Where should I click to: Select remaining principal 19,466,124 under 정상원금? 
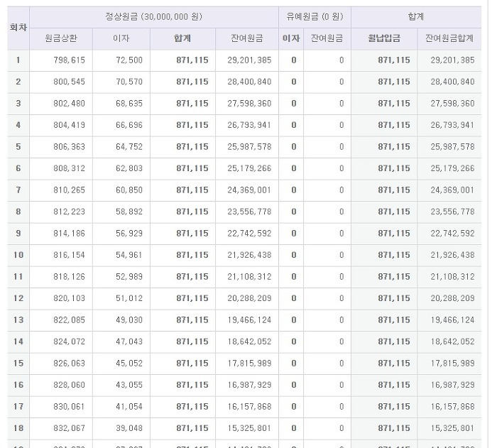tap(249, 320)
